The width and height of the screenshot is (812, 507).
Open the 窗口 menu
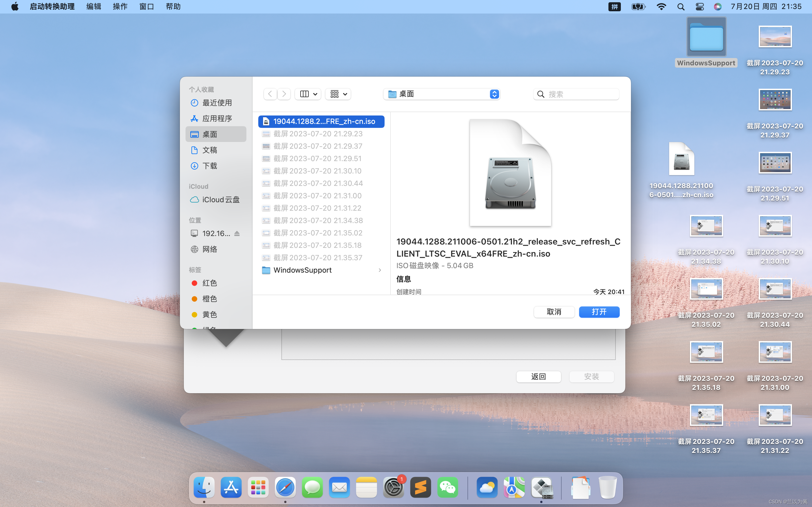point(147,7)
